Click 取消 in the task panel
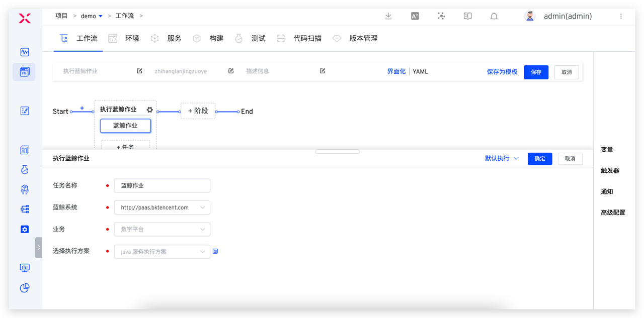644x318 pixels. tap(570, 159)
